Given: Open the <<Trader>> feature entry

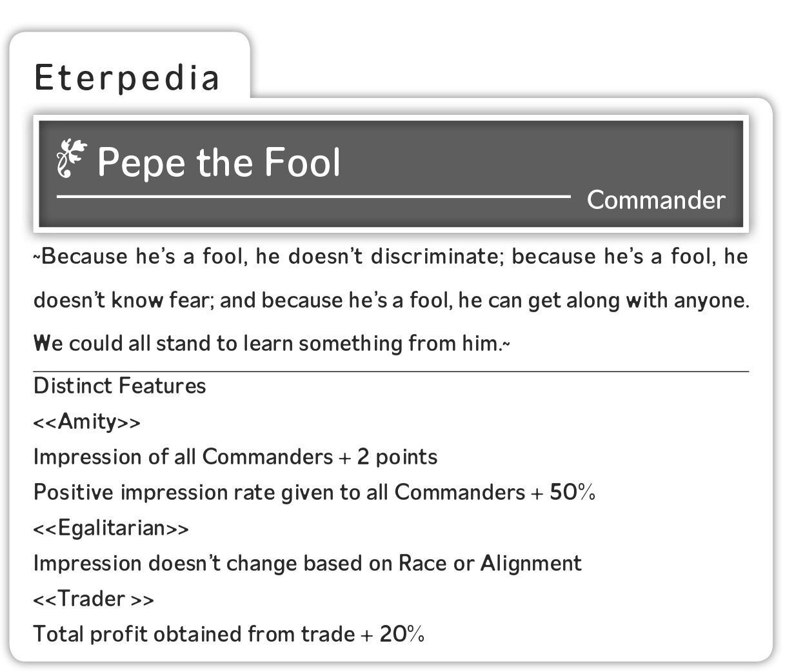Looking at the screenshot, I should 94,599.
